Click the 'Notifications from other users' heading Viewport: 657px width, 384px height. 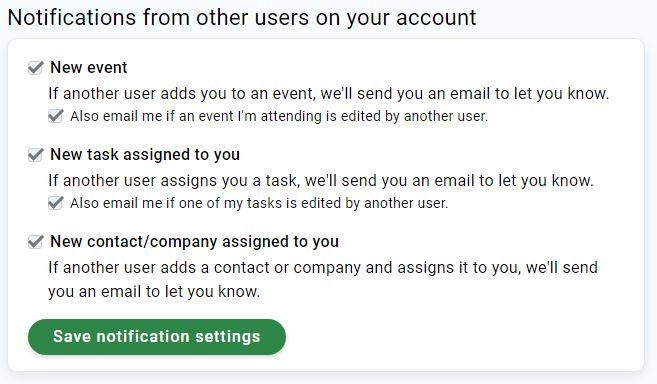coord(242,18)
